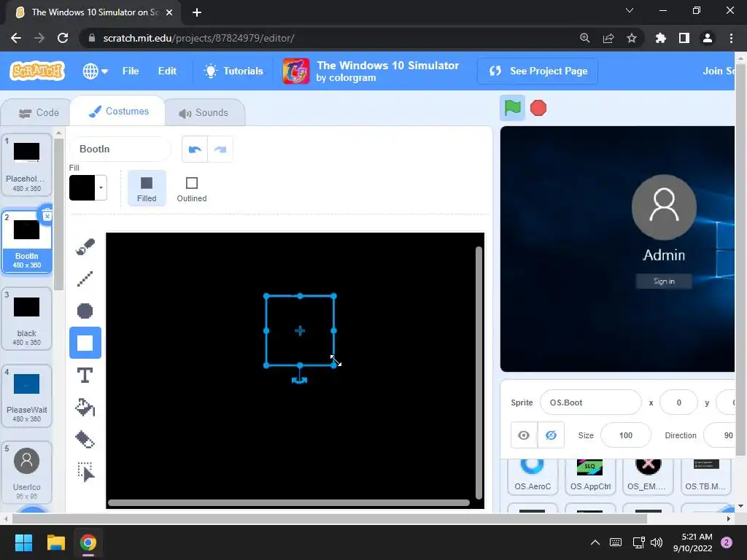This screenshot has height=560, width=747.
Task: Click the Redo arrow button
Action: [x=220, y=149]
